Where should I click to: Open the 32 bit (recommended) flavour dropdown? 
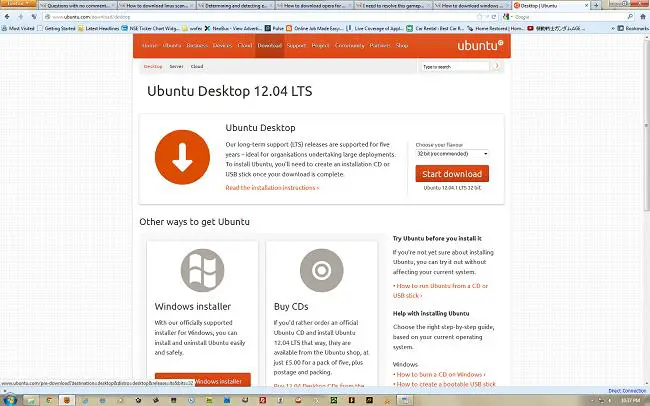tap(452, 154)
